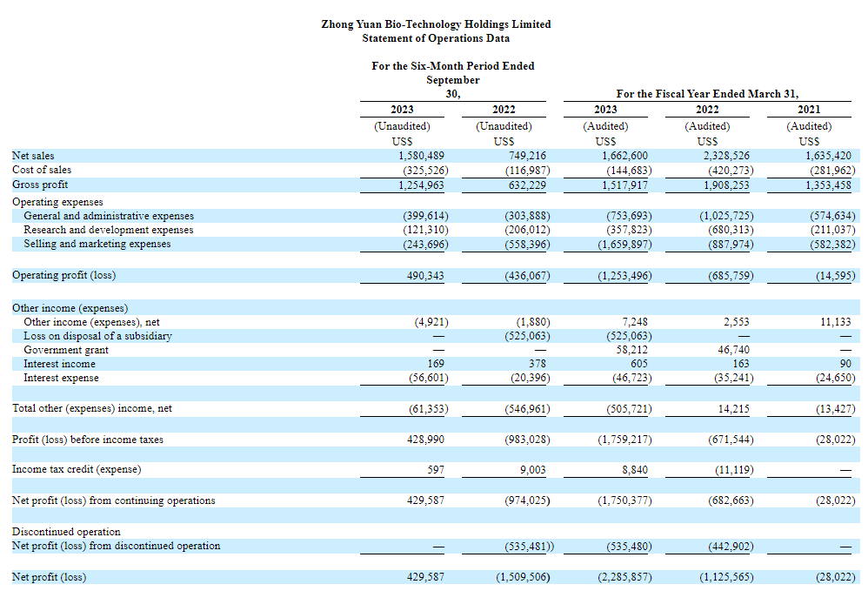The image size is (868, 591).
Task: Click the 'Discontinued operation' heading
Action: pos(66,532)
